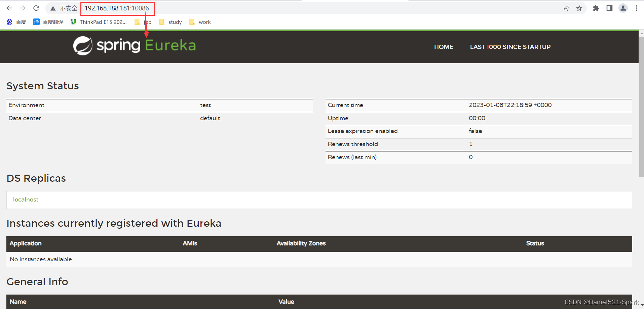Click the AMIs column header
The height and width of the screenshot is (309, 644).
tap(190, 243)
